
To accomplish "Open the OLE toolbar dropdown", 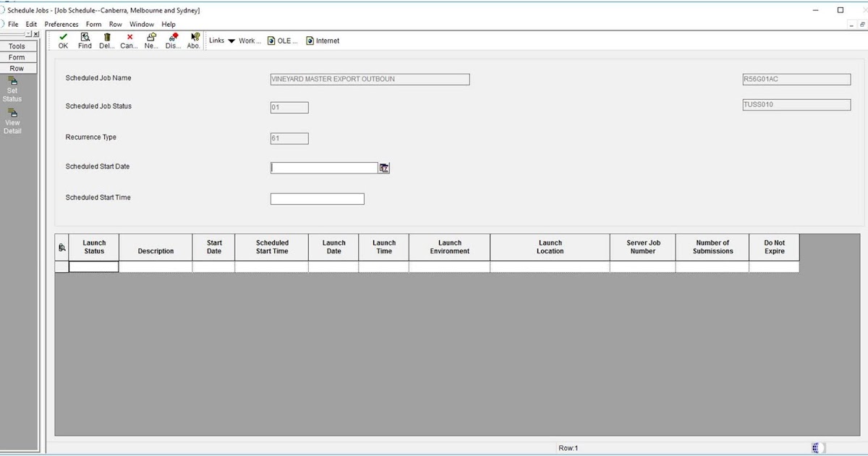I will pyautogui.click(x=282, y=41).
